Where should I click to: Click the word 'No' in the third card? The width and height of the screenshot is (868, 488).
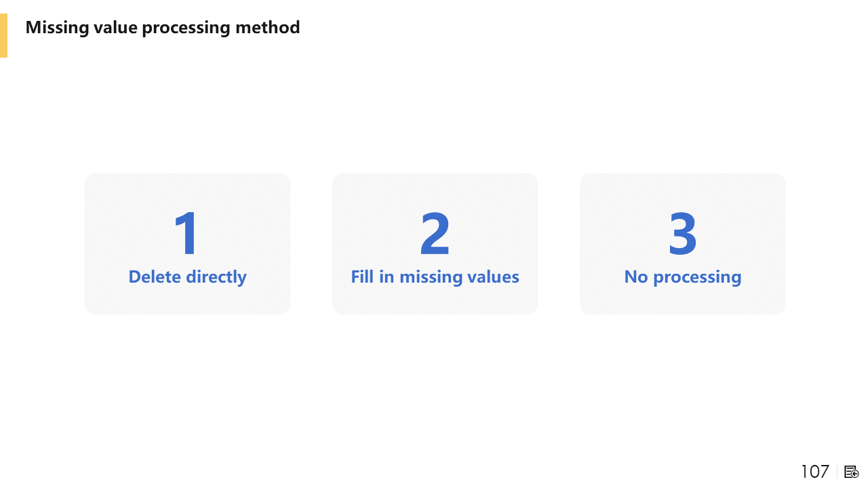click(x=636, y=277)
